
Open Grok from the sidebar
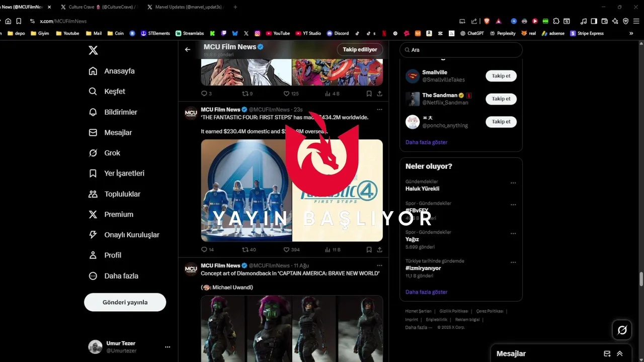coord(104,153)
